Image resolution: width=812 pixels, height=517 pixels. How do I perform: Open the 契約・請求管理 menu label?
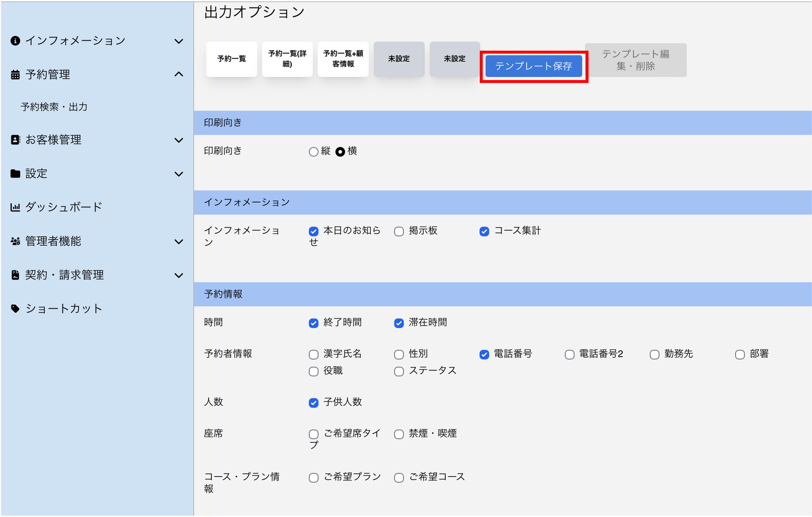[64, 275]
